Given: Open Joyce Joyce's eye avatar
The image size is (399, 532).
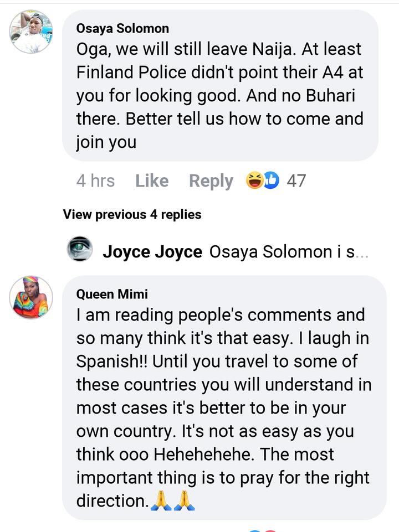Looking at the screenshot, I should click(x=80, y=249).
